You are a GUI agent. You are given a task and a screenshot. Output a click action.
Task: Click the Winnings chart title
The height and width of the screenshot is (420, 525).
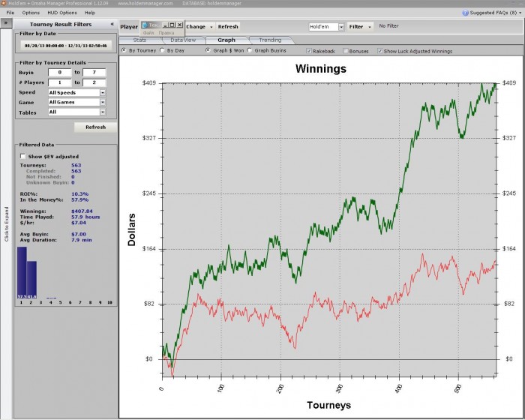click(x=321, y=68)
